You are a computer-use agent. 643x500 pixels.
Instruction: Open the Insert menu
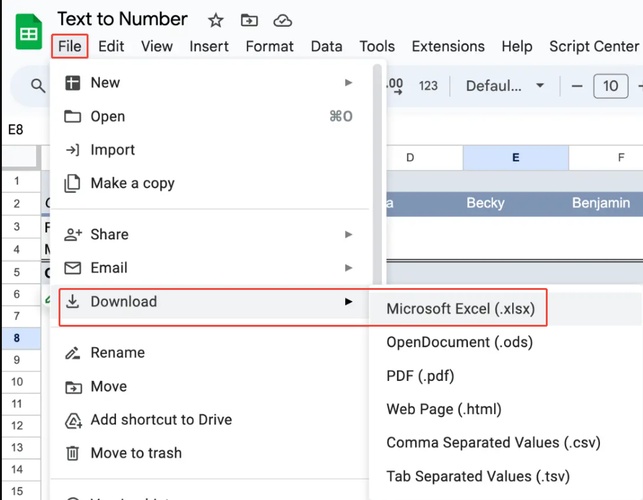209,46
